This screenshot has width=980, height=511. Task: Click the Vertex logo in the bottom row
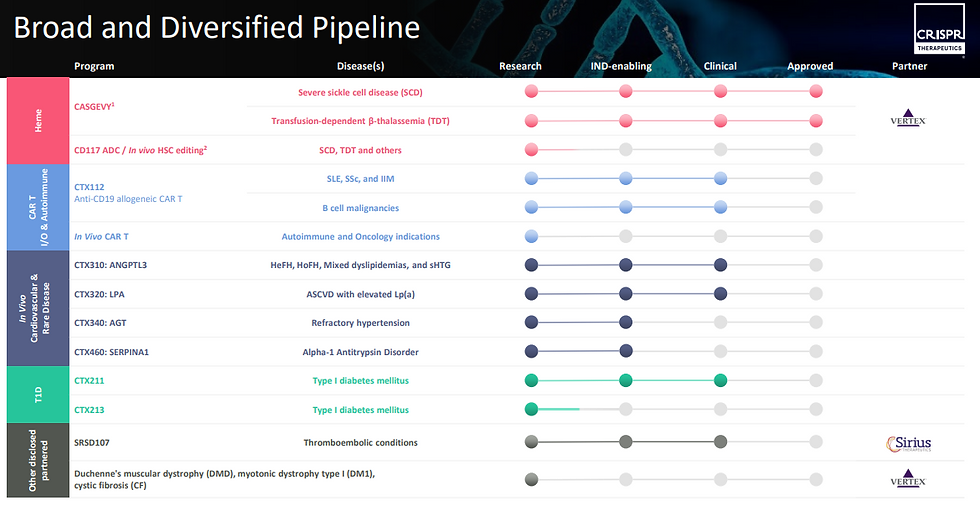(908, 480)
